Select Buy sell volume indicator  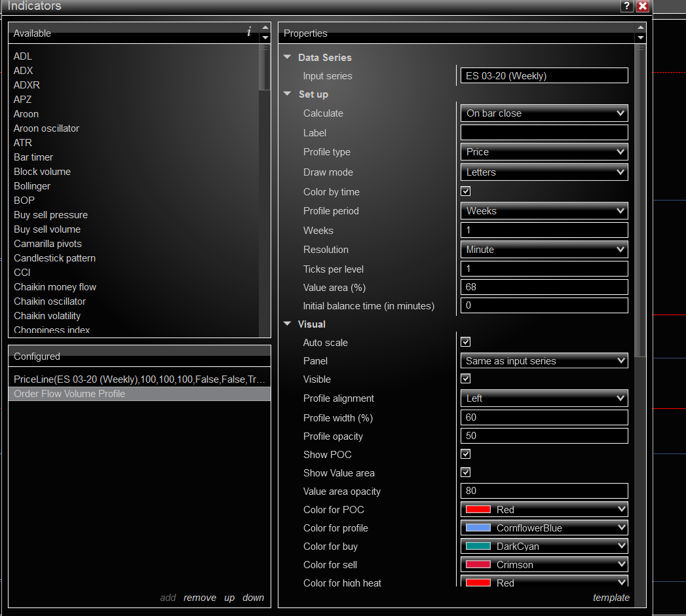47,229
